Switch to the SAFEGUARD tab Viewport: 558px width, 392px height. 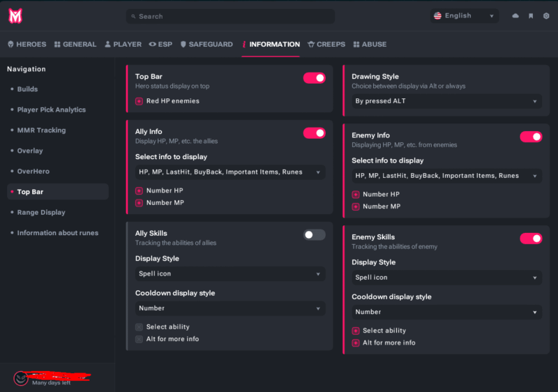pyautogui.click(x=206, y=45)
